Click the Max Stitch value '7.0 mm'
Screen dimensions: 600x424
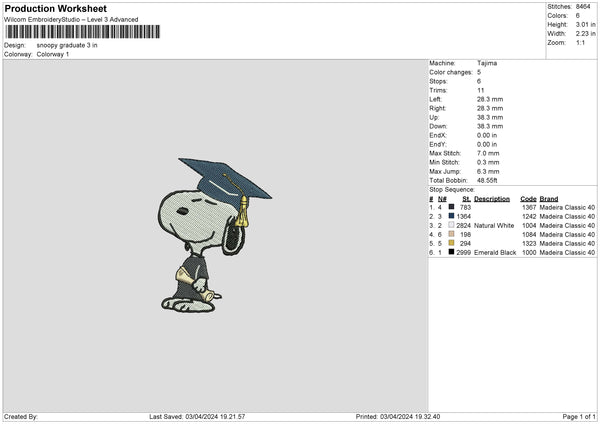488,153
